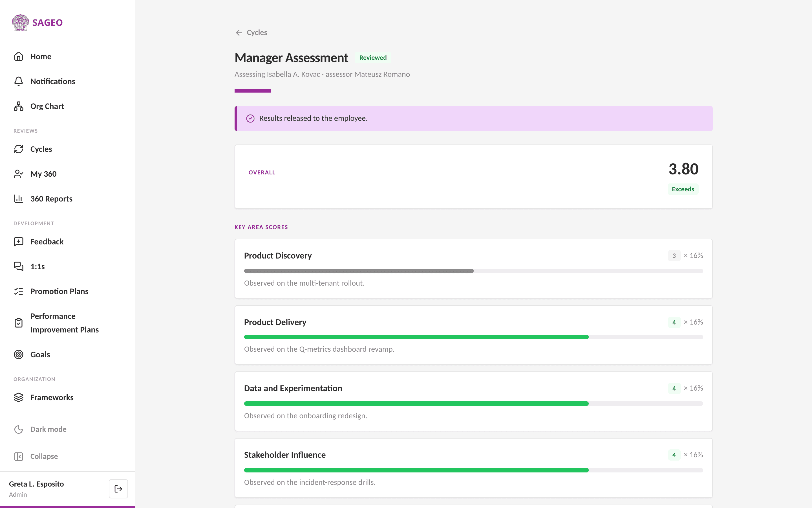Click the Promotion Plans checklist icon
This screenshot has height=508, width=812.
[18, 291]
